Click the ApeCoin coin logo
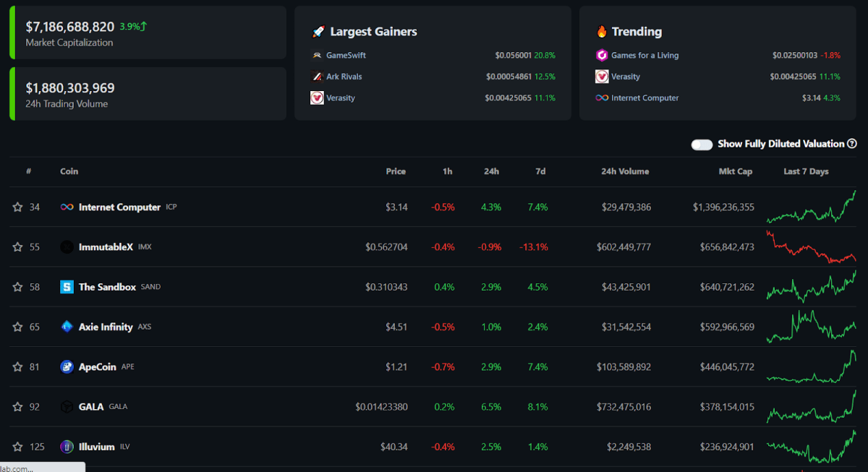Viewport: 868px width, 472px height. pyautogui.click(x=67, y=367)
